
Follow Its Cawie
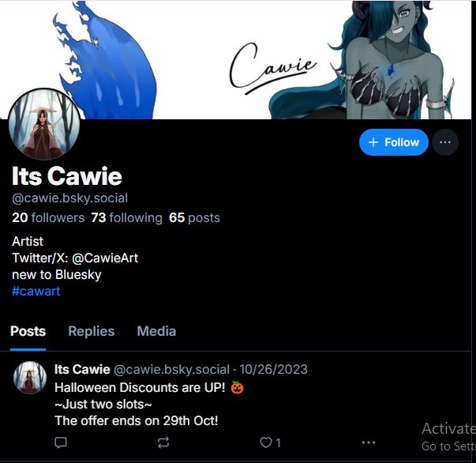point(394,142)
